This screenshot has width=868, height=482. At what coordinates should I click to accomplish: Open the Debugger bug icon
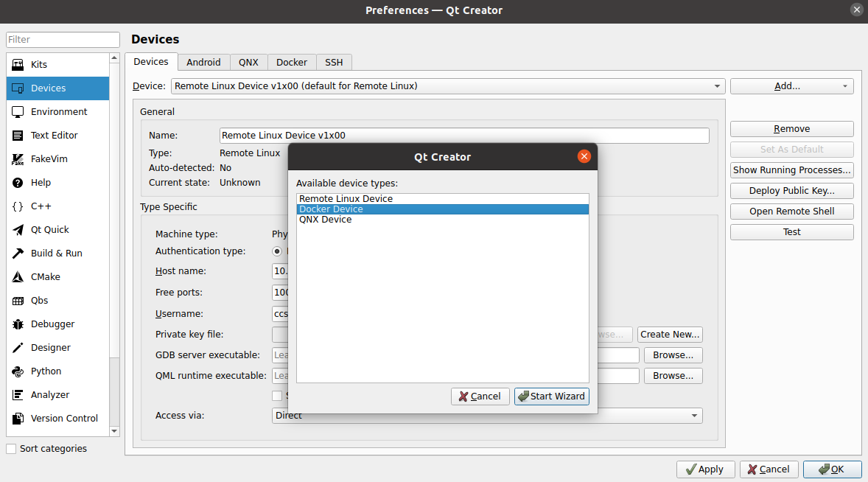coord(18,324)
